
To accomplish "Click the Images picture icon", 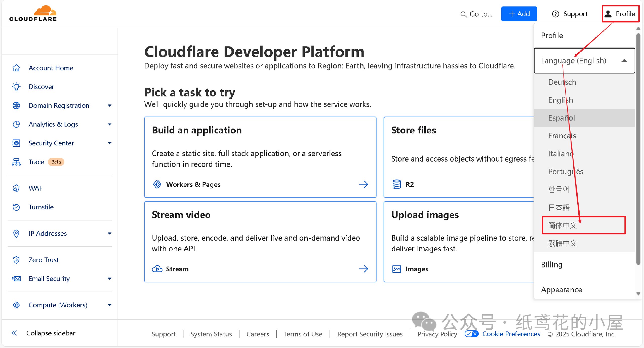I will point(397,269).
